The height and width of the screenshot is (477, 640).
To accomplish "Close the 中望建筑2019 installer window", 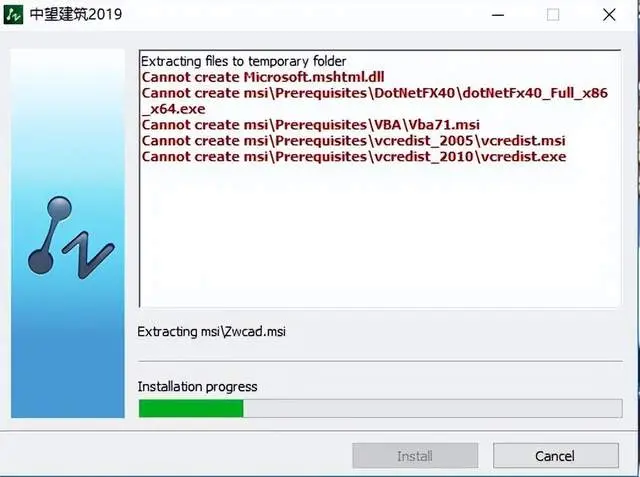I will tap(609, 15).
